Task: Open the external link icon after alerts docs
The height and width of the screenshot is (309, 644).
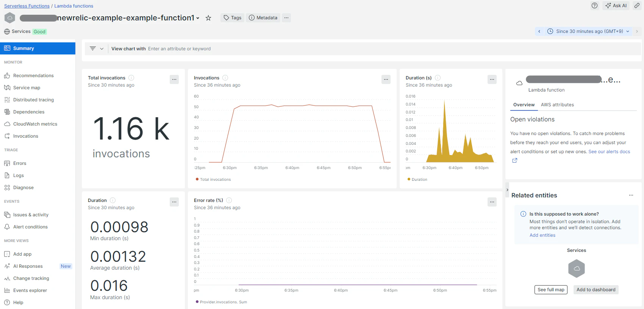Action: tap(515, 160)
